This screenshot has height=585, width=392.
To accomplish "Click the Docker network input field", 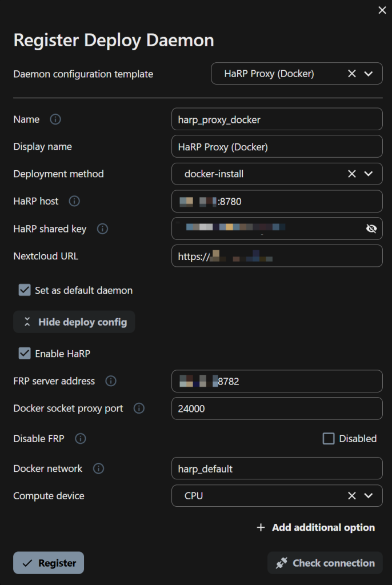I will point(277,468).
